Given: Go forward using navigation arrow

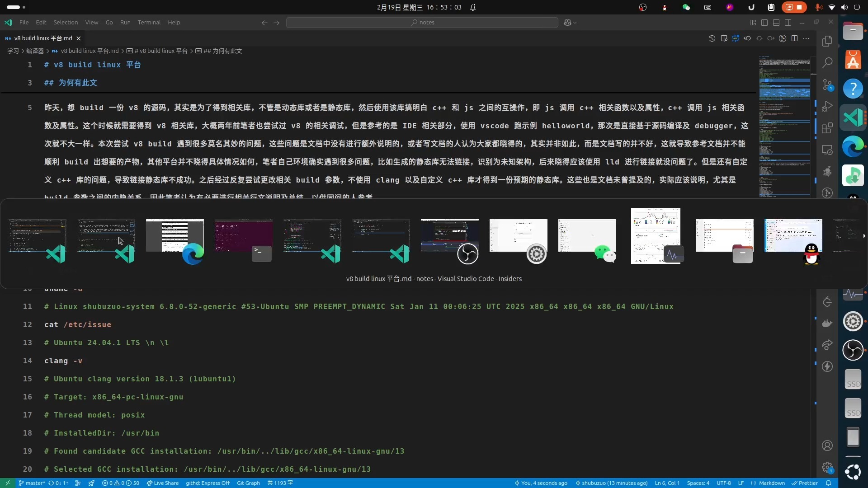Looking at the screenshot, I should (276, 23).
